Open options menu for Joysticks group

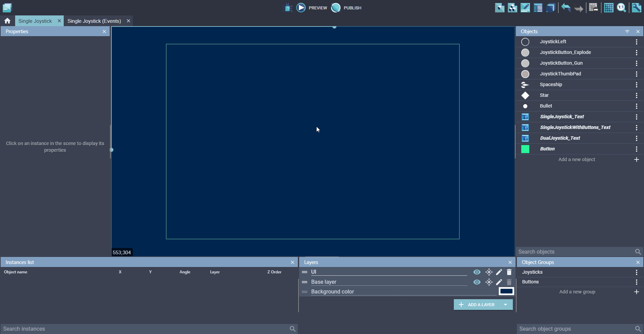point(636,272)
